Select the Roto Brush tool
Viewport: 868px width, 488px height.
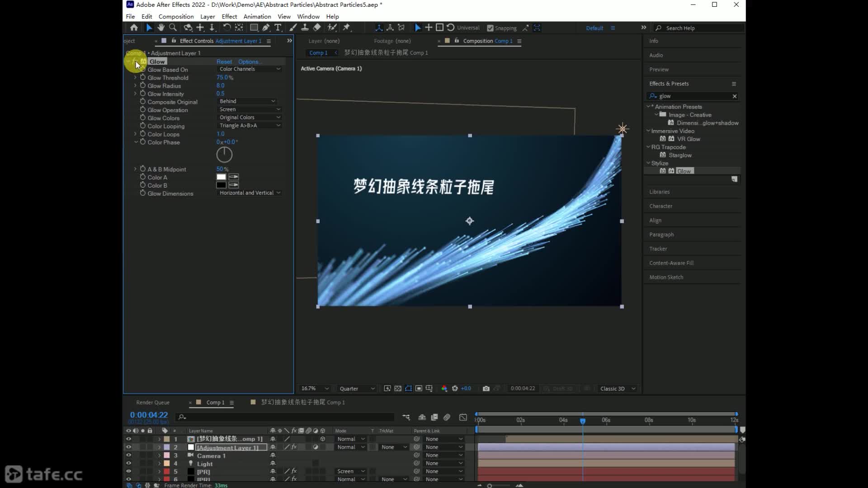332,28
